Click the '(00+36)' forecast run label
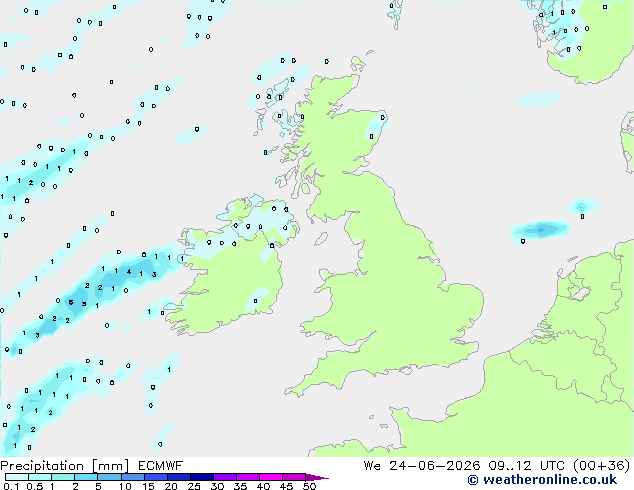This screenshot has width=634, height=490. pos(602,466)
